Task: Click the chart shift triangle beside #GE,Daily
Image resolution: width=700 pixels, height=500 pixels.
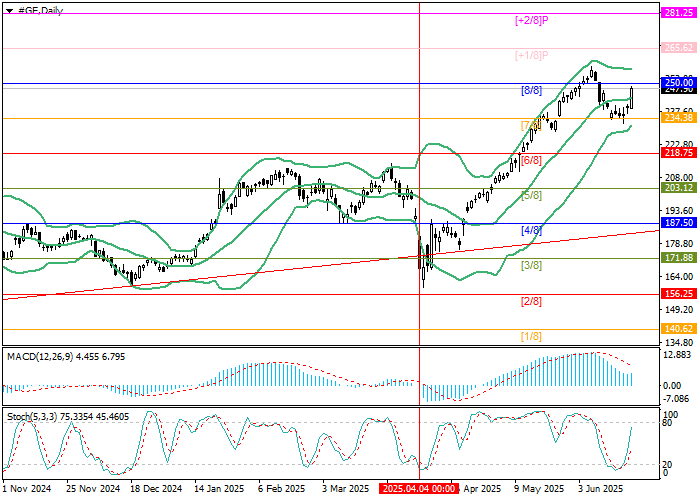Action: click(5, 9)
